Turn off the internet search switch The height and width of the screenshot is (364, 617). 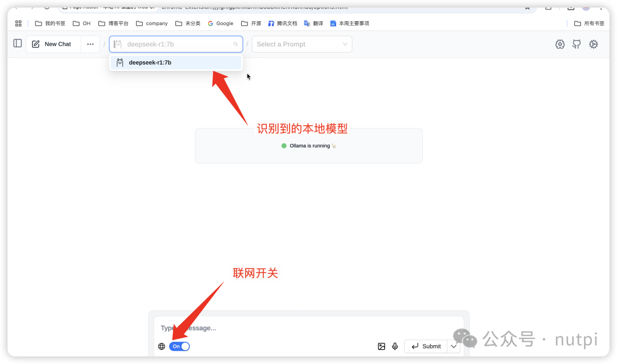(179, 346)
